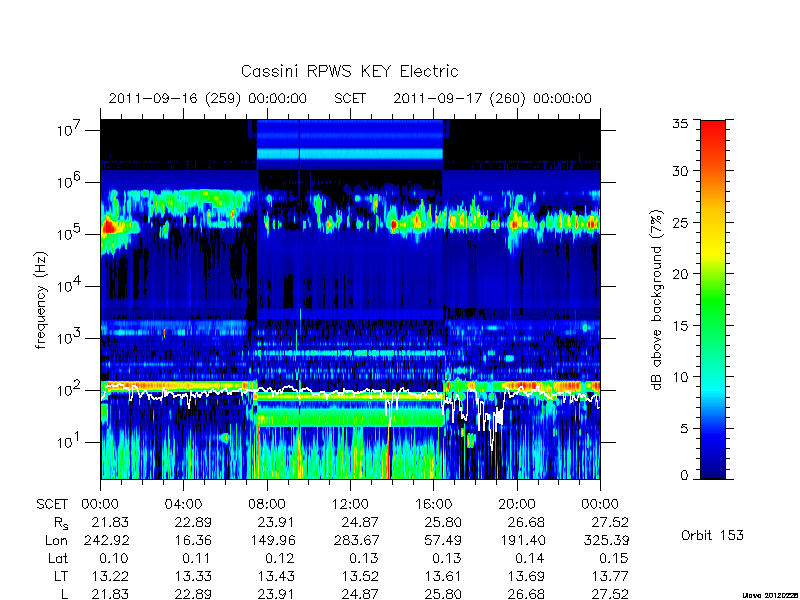Click the Lat row label
Viewport: 800px width, 600px height.
(x=58, y=558)
